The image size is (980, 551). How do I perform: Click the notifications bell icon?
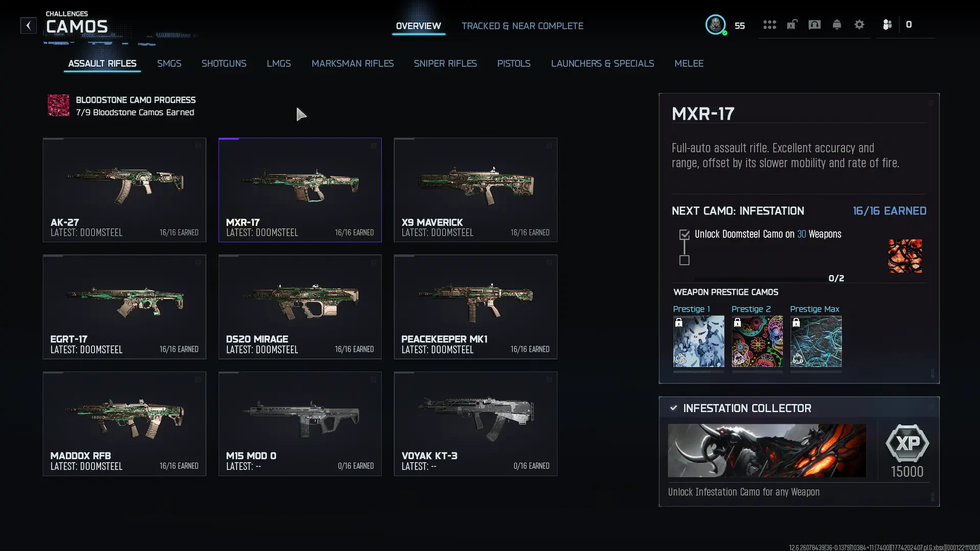tap(837, 24)
